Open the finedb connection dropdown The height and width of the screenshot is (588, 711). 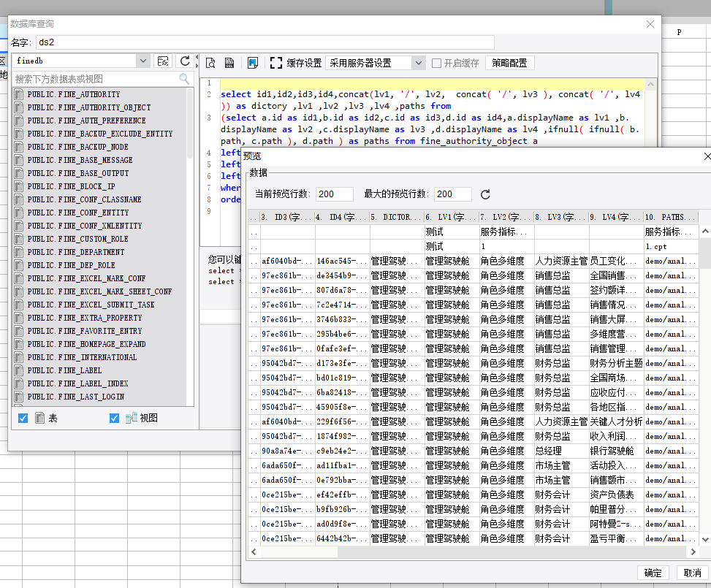click(142, 61)
